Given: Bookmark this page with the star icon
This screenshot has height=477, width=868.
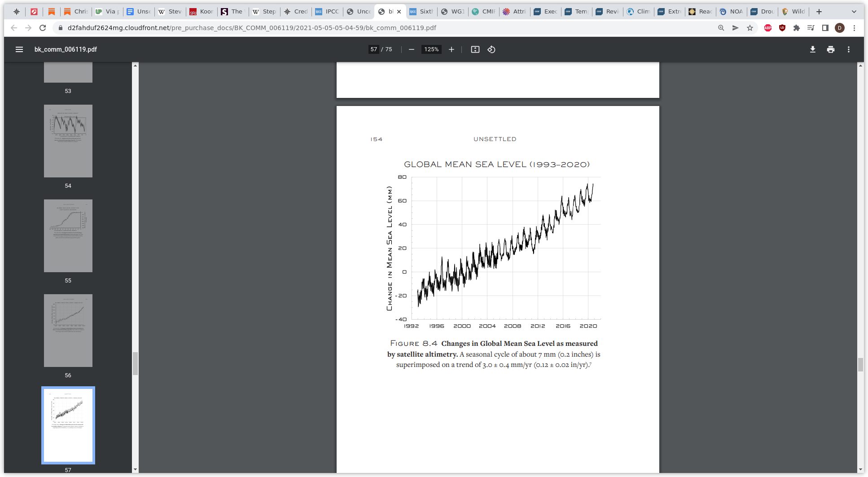Looking at the screenshot, I should pyautogui.click(x=750, y=28).
